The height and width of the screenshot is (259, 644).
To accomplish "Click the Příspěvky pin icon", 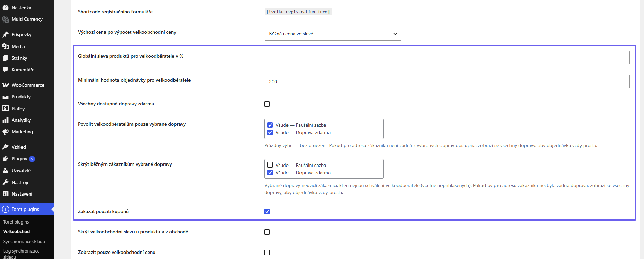I will point(5,34).
